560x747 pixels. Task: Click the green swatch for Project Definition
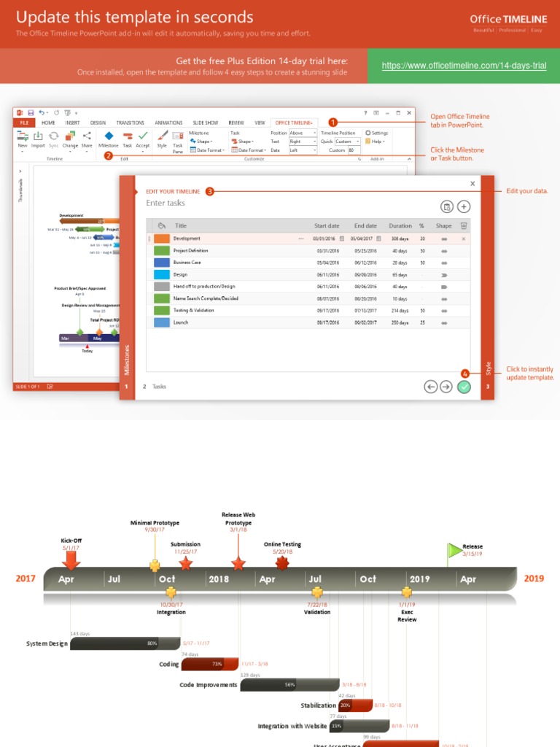162,251
